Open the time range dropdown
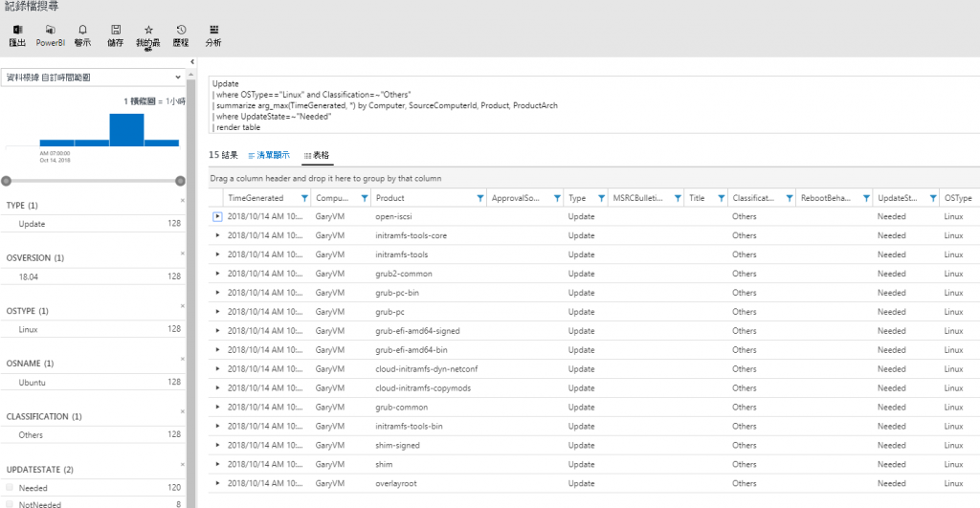980x508 pixels. click(x=93, y=77)
